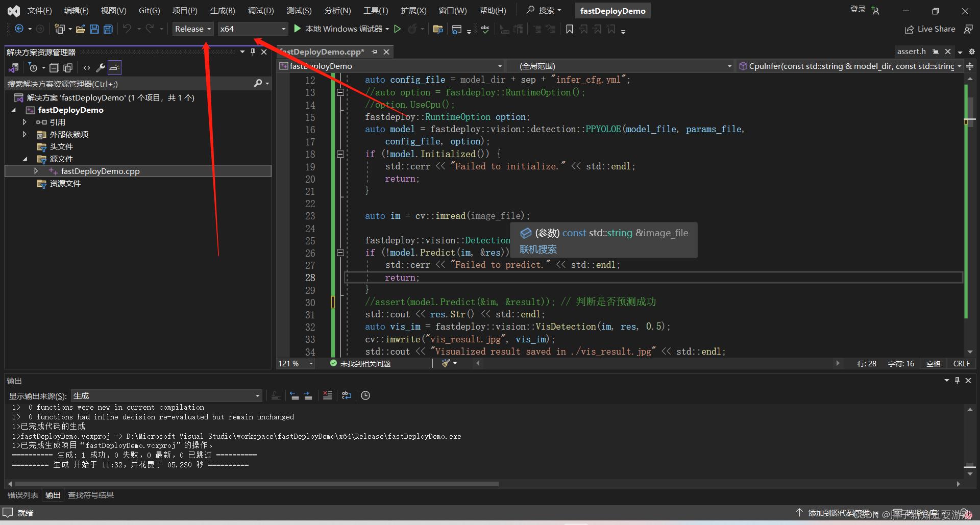Click the go to next message icon in Output
Screen dimensions: 980x525
click(308, 395)
